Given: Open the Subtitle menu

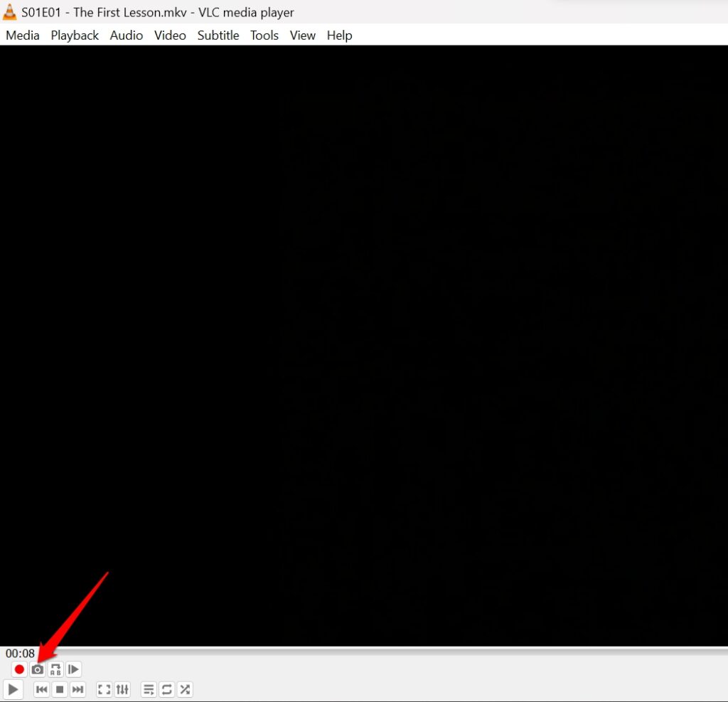Looking at the screenshot, I should (218, 35).
